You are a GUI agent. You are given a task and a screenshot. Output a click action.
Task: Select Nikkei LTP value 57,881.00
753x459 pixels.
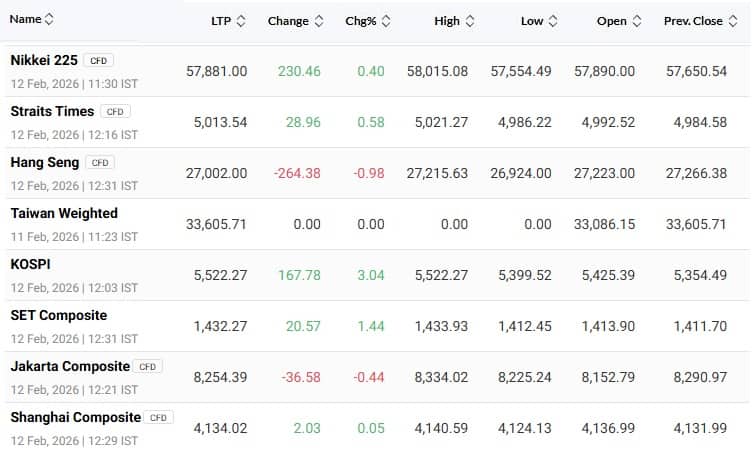[217, 72]
